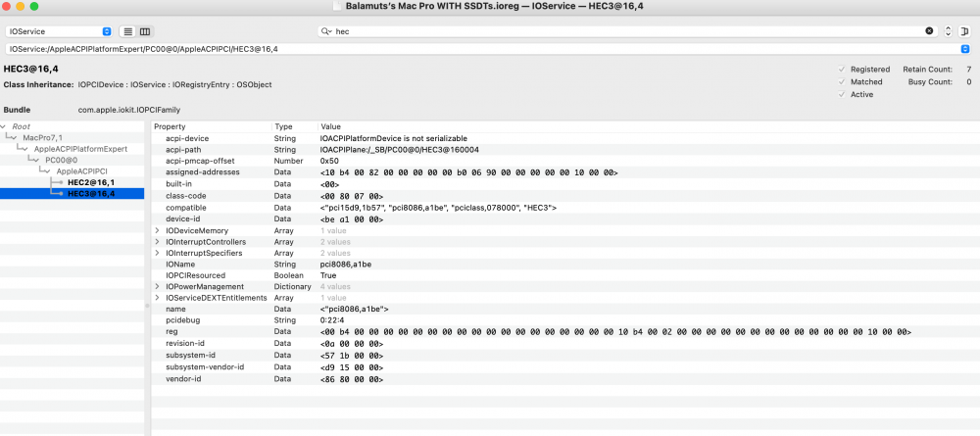Viewport: 980px width, 436px height.
Task: Toggle the Active checkbox
Action: (x=841, y=94)
